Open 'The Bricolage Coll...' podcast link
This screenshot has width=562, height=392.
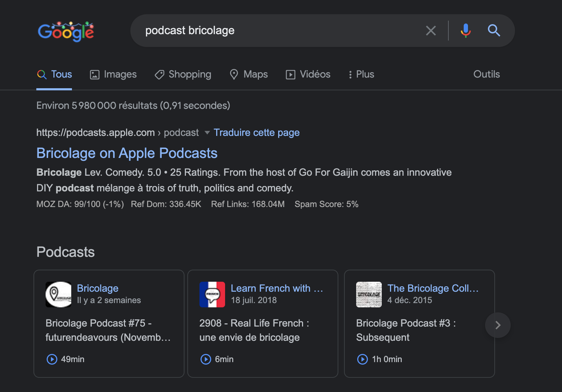(x=433, y=288)
